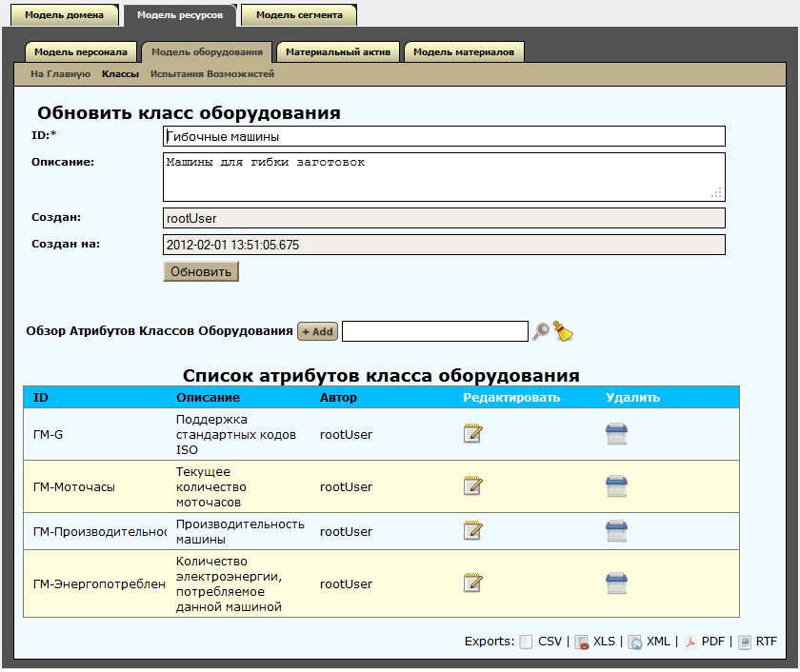This screenshot has width=800, height=672.
Task: Export the list as RTF
Action: (767, 642)
